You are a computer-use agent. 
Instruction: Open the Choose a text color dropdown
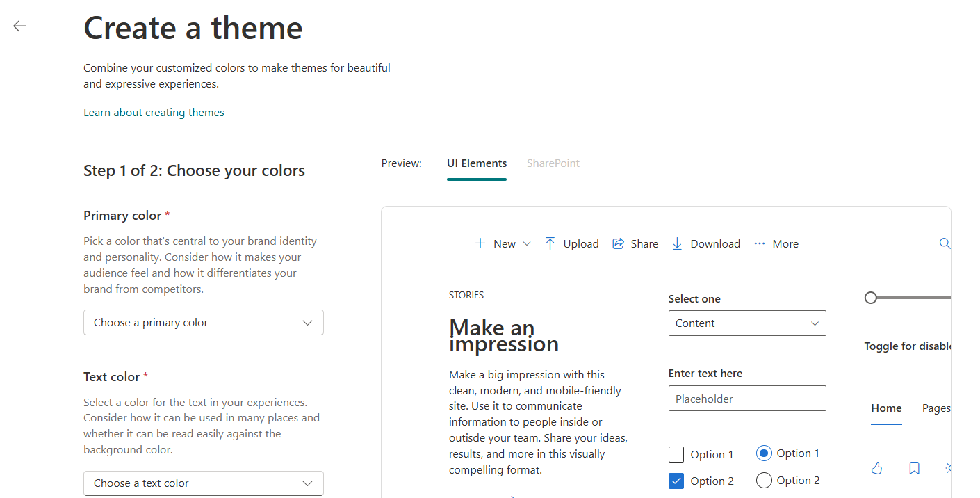[x=203, y=483]
